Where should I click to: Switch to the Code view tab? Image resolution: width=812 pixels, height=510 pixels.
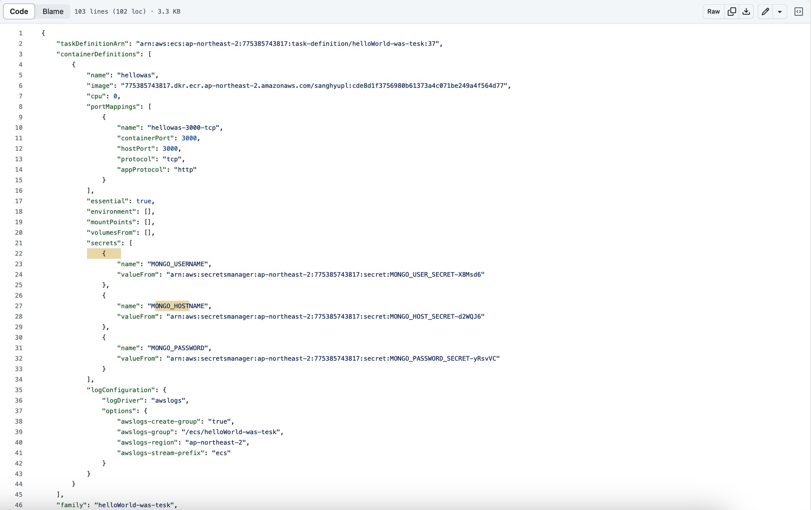pos(19,12)
